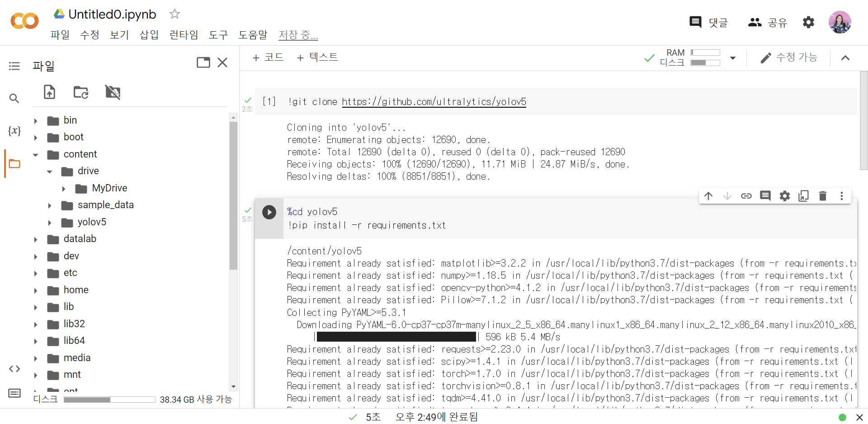Collapse the header with the up chevron
The width and height of the screenshot is (868, 424).
tap(845, 58)
